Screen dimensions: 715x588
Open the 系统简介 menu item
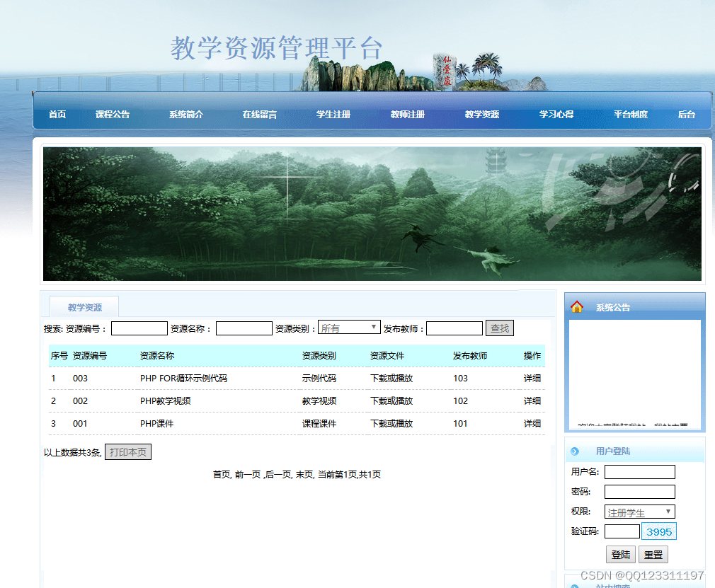pos(186,115)
